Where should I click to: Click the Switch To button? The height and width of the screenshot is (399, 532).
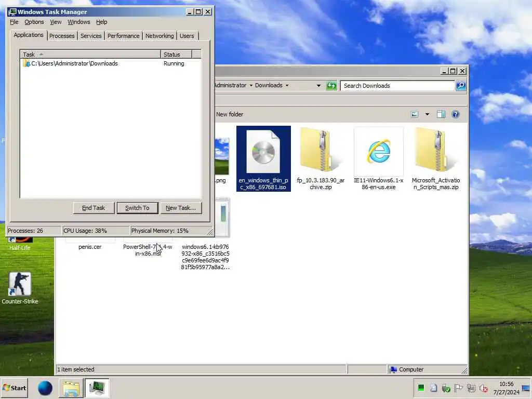coord(137,208)
